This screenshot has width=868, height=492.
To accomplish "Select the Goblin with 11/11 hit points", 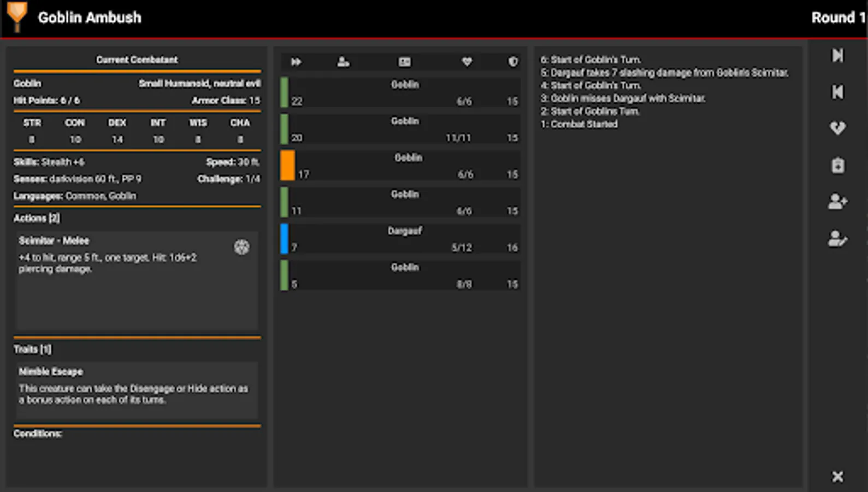I will (400, 129).
